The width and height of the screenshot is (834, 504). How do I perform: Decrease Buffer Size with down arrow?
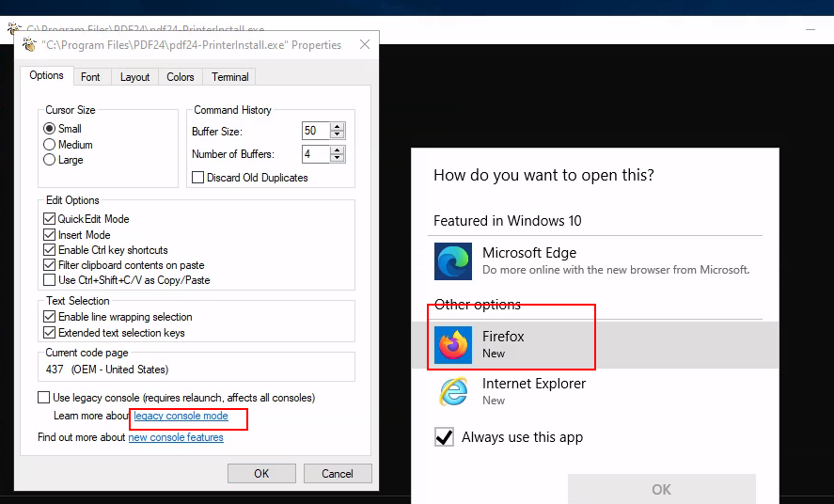point(338,134)
